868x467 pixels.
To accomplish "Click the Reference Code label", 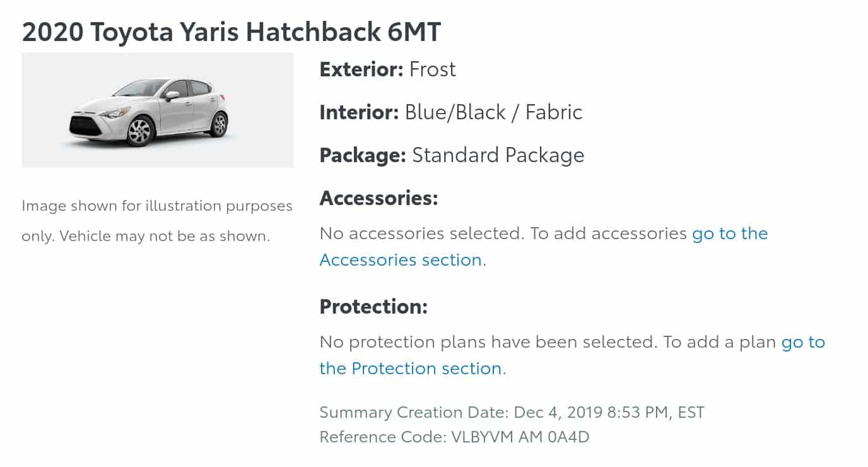I will click(x=382, y=437).
